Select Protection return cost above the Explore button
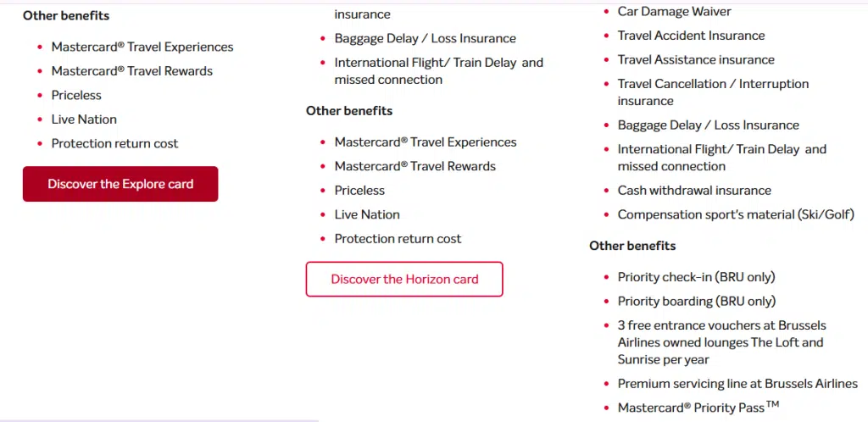Viewport: 868px width, 422px height. 114,143
